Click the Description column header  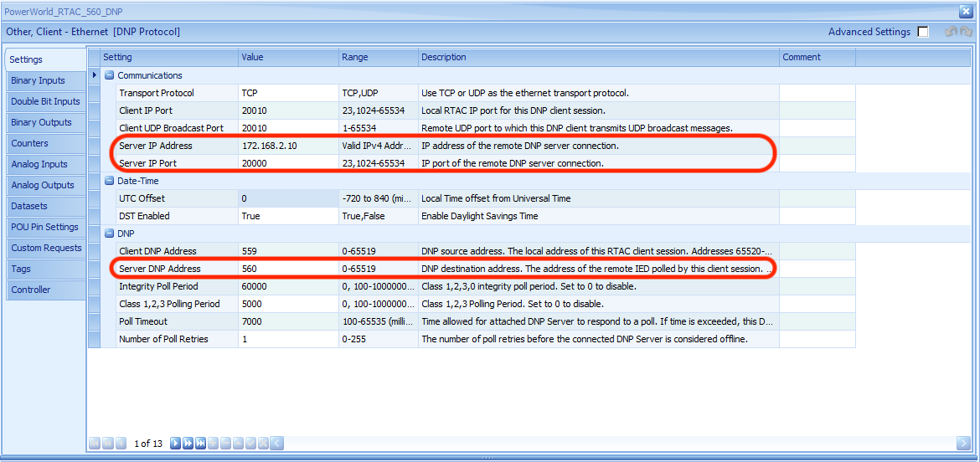599,58
